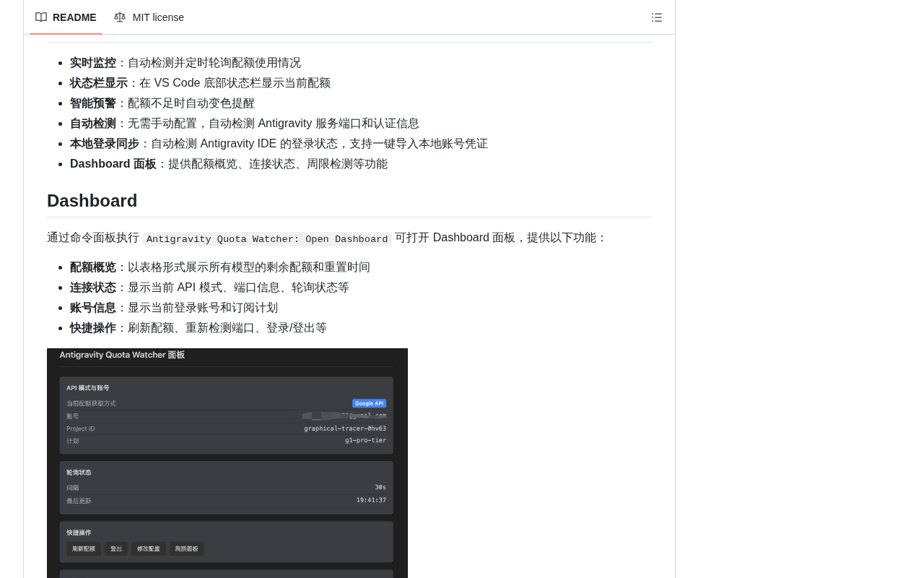Click the '账号信息' bullet line
Screen dimensions: 924x578
174,308
